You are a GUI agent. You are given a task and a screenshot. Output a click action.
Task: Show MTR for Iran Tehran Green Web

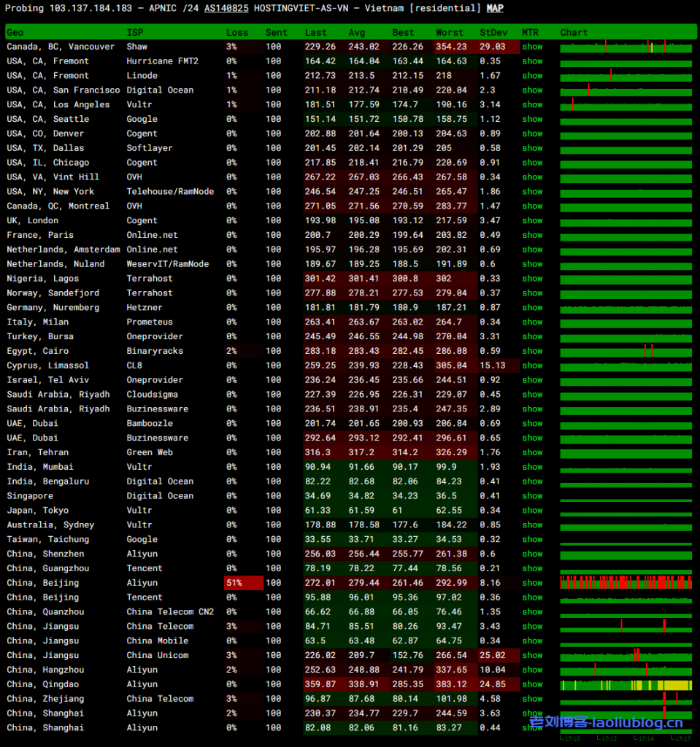click(532, 452)
